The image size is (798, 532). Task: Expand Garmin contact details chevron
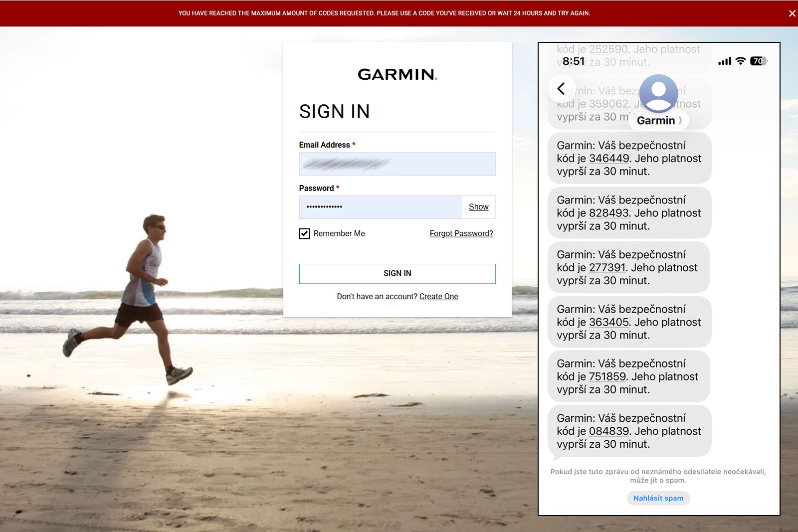[x=680, y=121]
